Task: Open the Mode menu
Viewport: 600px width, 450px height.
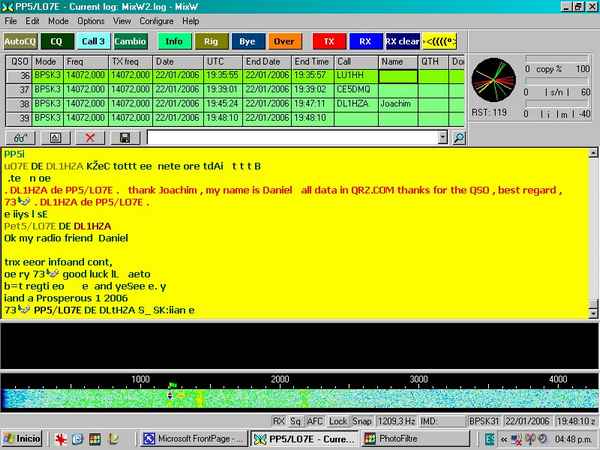Action: [x=59, y=21]
